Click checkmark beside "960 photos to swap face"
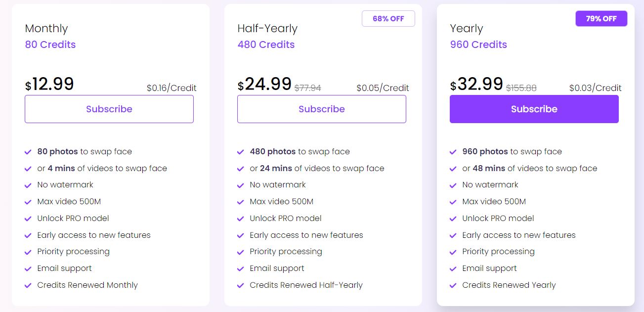Viewport: 644px width, 312px height. pos(453,152)
